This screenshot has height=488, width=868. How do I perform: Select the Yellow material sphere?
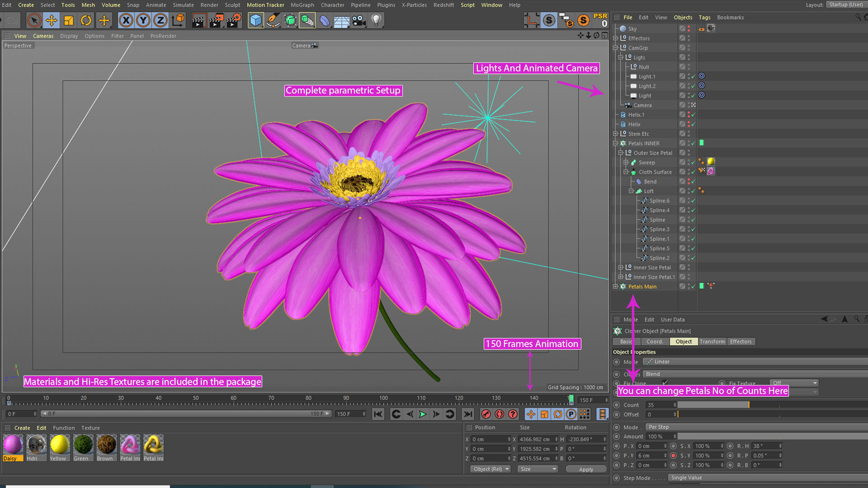pyautogui.click(x=60, y=445)
